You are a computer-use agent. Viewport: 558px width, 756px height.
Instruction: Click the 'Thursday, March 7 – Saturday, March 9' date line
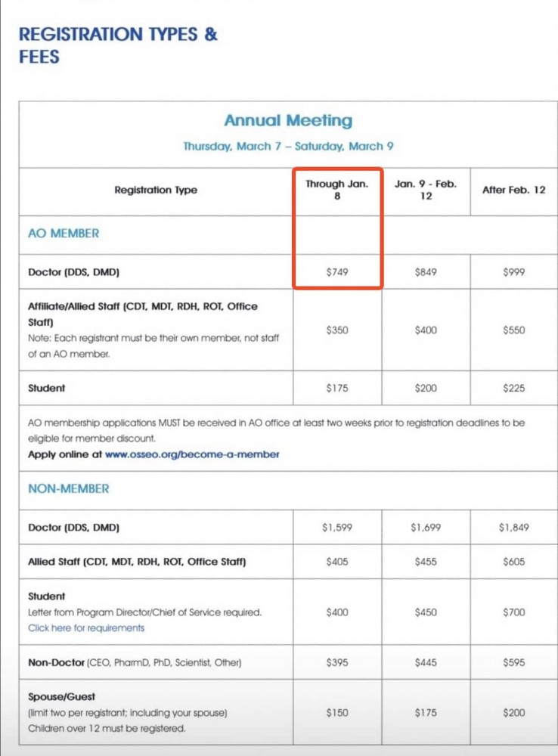point(288,146)
